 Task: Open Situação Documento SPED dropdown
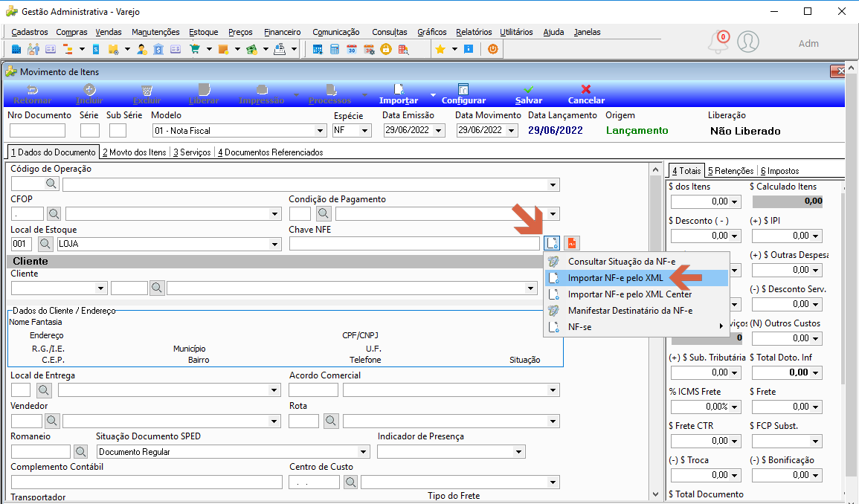point(363,451)
